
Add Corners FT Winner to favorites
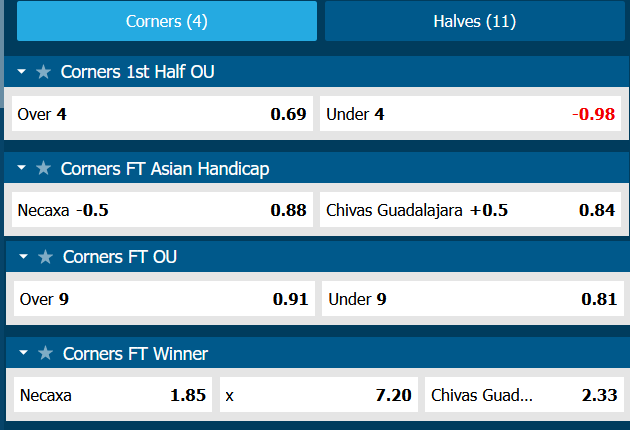coord(45,354)
